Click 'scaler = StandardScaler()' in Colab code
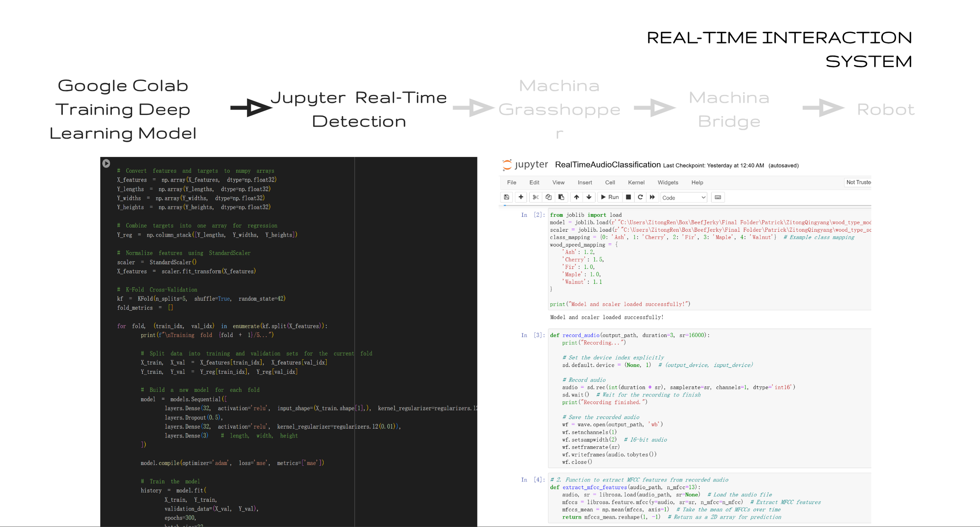 coord(157,262)
